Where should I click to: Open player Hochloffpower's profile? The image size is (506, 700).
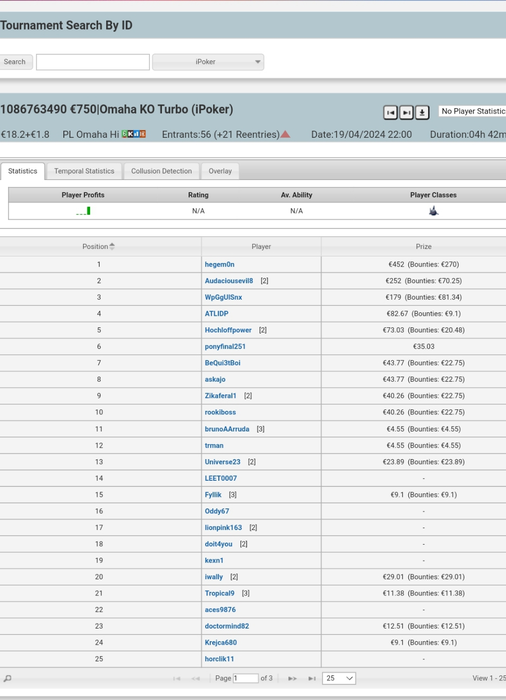228,330
